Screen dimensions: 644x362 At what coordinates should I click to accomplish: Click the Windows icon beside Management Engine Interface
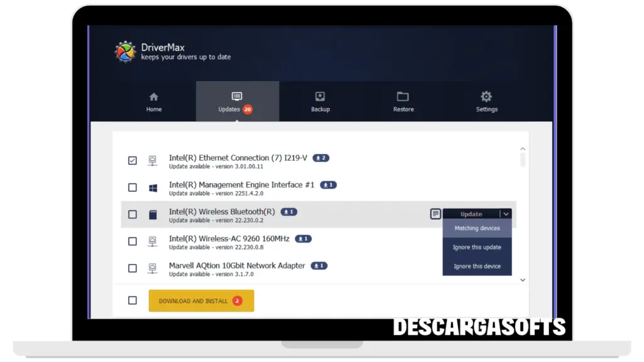click(x=152, y=187)
